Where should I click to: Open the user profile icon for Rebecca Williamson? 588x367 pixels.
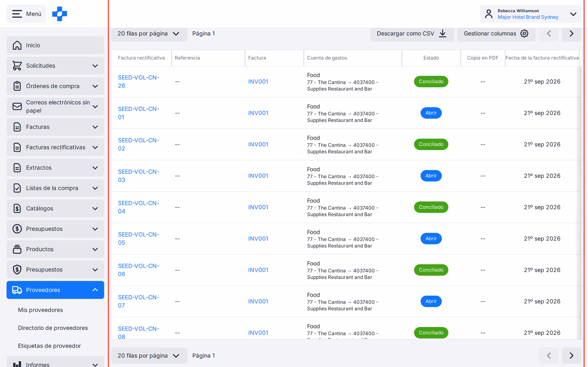(x=489, y=14)
